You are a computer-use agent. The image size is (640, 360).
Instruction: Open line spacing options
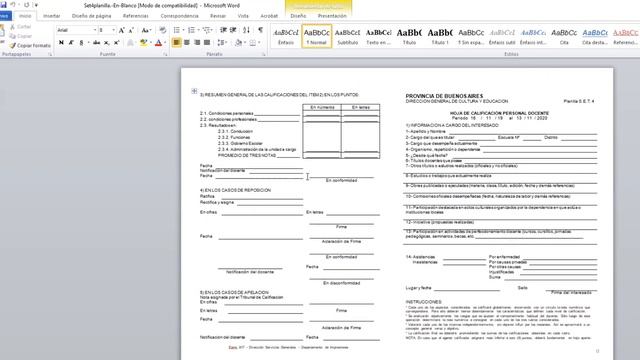point(222,42)
